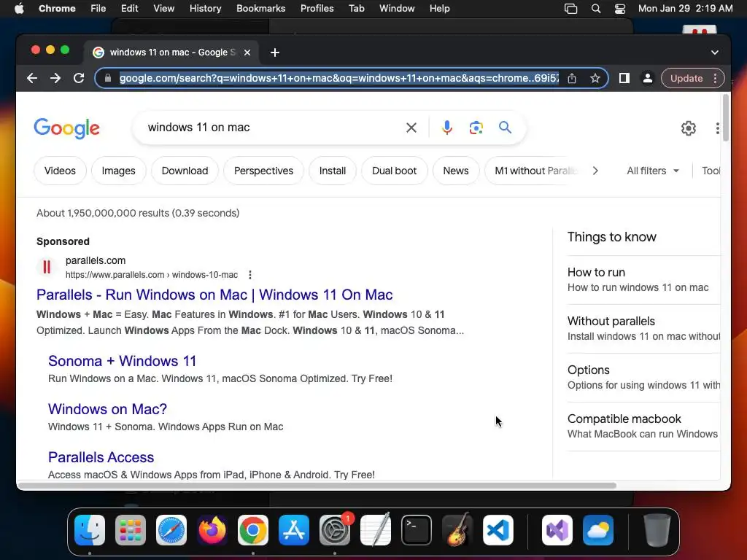Viewport: 747px width, 560px height.
Task: Open the Bookmarks menu
Action: 260,9
